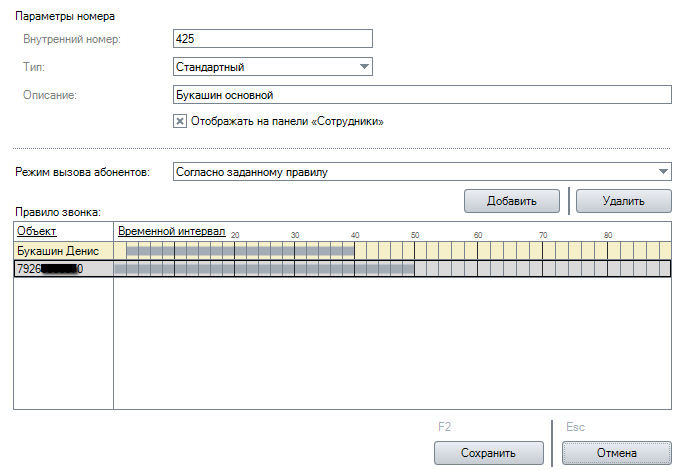
Task: Save settings with Сохранить button
Action: [488, 453]
